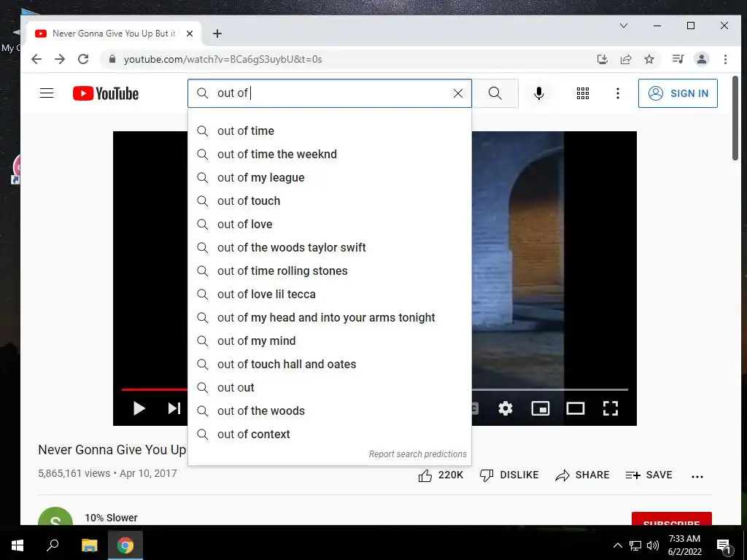Share this page from the address bar
This screenshot has width=747, height=560.
tap(625, 59)
